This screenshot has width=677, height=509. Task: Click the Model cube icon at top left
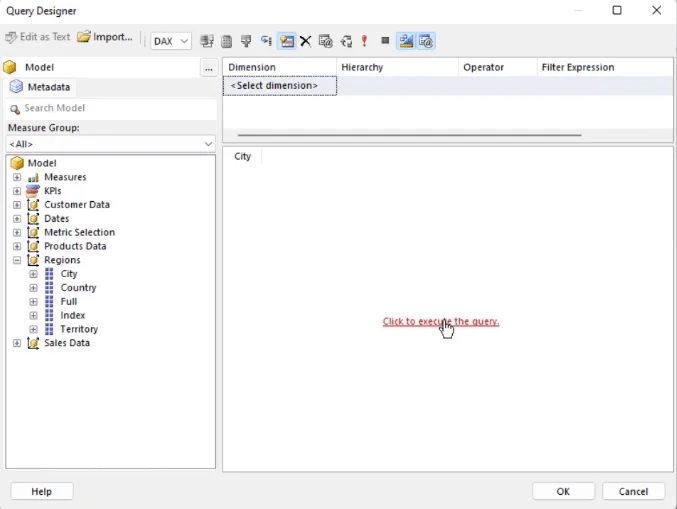point(9,67)
